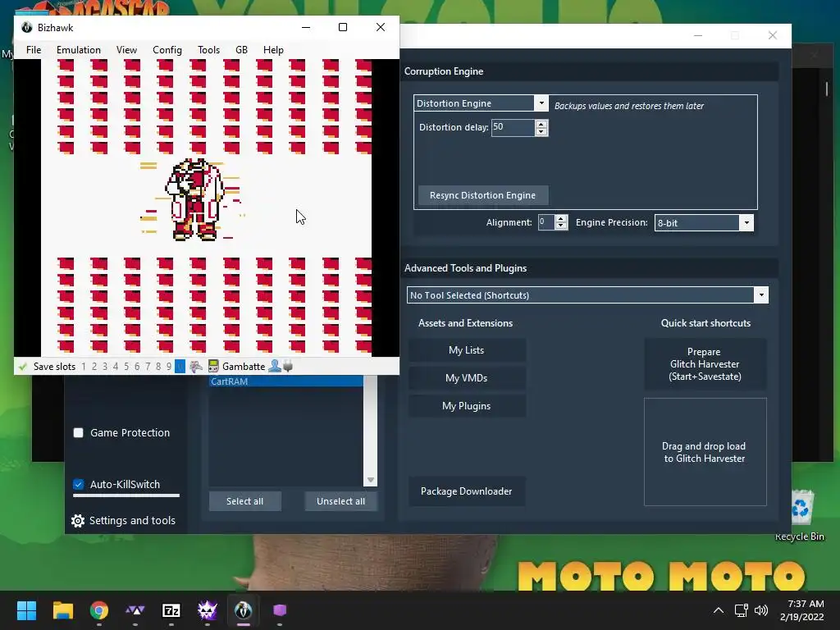840x630 pixels.
Task: Click the Game Boy core icon
Action: [213, 367]
